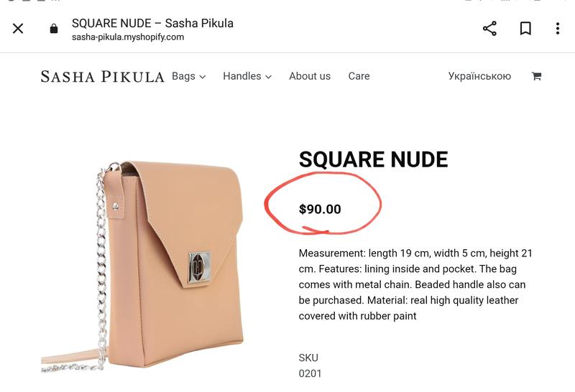Bookmark this page with bookmark icon

(525, 29)
